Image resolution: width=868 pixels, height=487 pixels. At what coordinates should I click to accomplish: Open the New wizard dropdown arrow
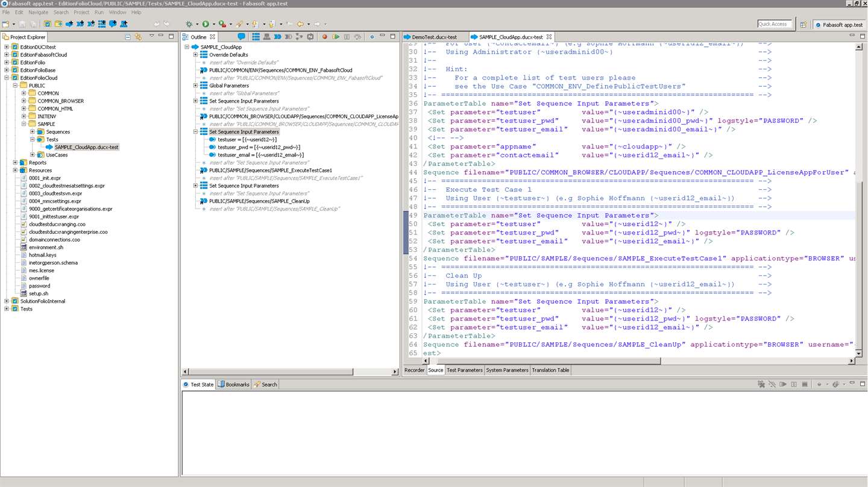tap(13, 24)
